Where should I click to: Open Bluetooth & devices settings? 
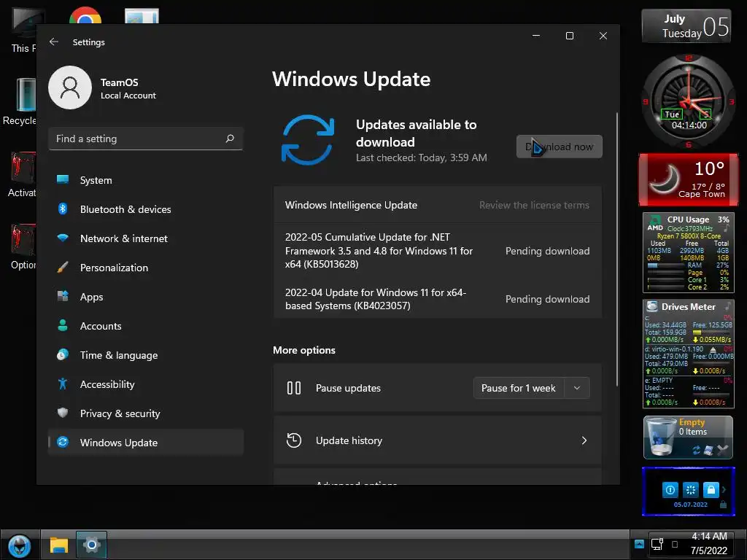click(x=146, y=209)
